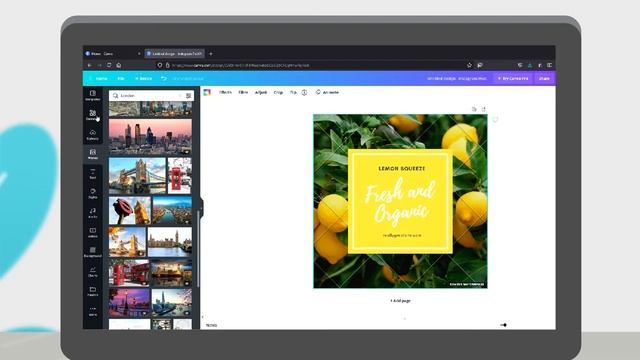Click the design title in the header
The image size is (640, 360).
456,78
